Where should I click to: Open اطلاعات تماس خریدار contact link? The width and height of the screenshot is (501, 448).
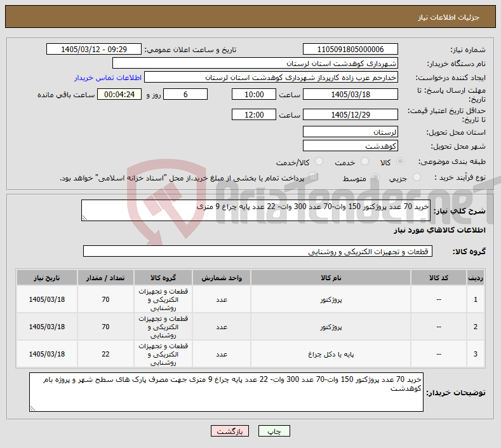108,78
